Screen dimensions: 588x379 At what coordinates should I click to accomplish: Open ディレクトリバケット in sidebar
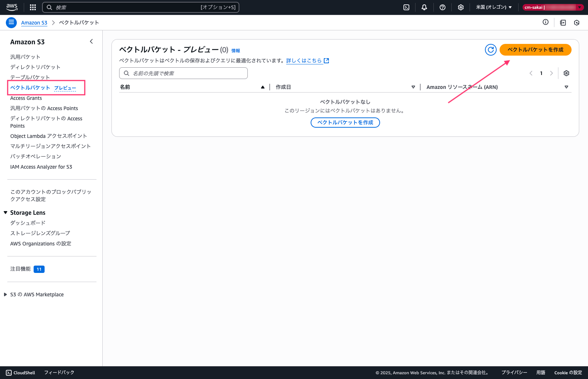point(35,67)
